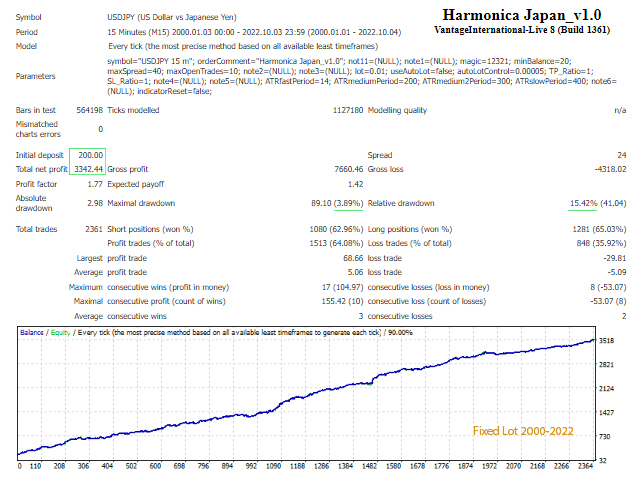Image resolution: width=640 pixels, height=480 pixels.
Task: Click the Modelling quality value 'n/a'
Action: point(620,110)
